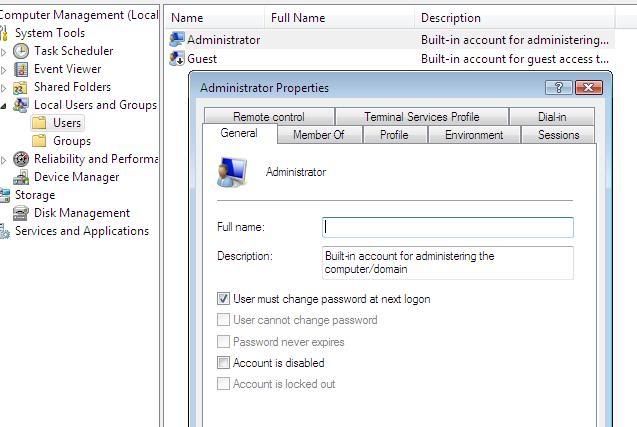Viewport: 637px width, 427px height.
Task: Open the Device Manager icon
Action: [x=21, y=177]
